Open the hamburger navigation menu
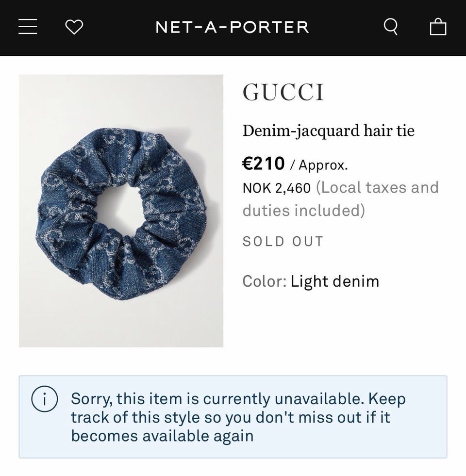466x476 pixels. (x=28, y=26)
